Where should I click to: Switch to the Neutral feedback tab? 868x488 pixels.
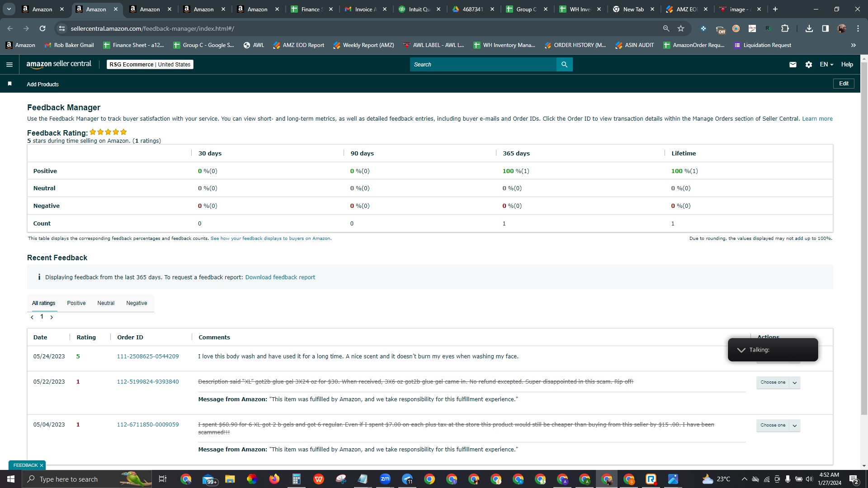pos(106,303)
